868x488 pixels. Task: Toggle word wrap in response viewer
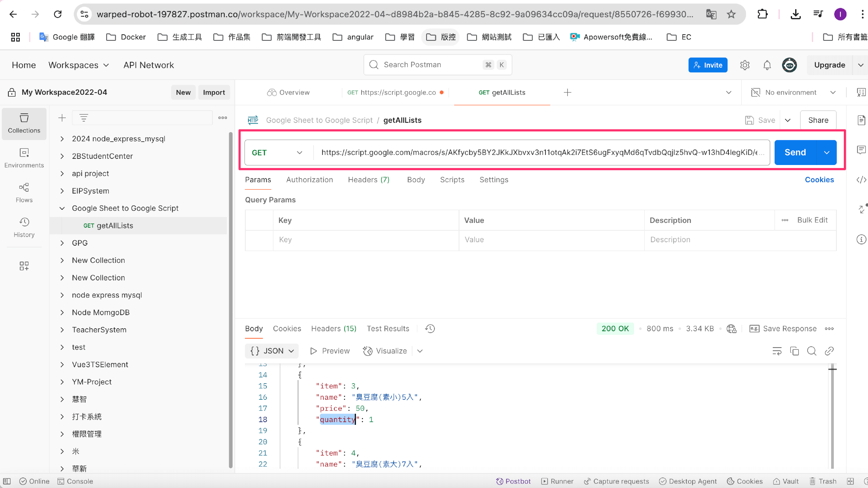coord(777,351)
